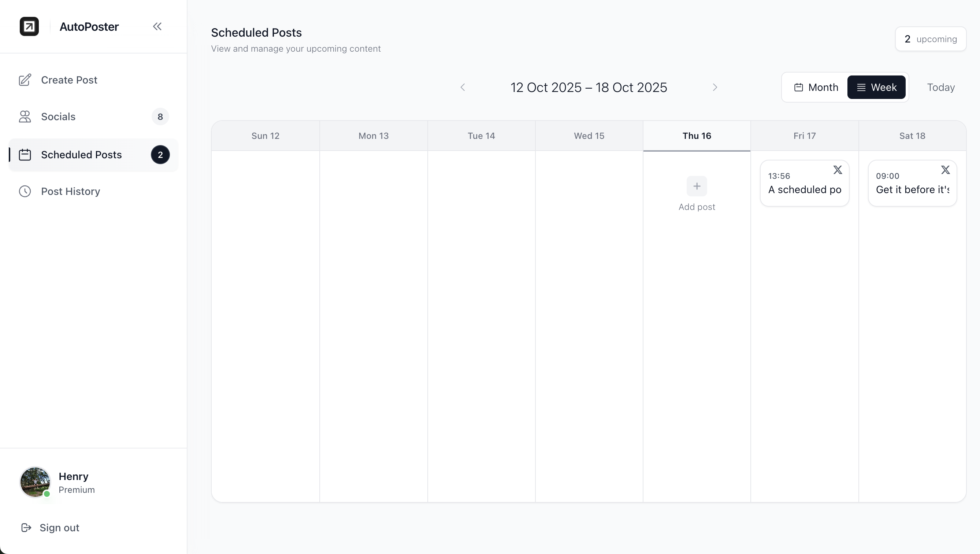Click the Scheduled Posts calendar icon
980x554 pixels.
[25, 155]
